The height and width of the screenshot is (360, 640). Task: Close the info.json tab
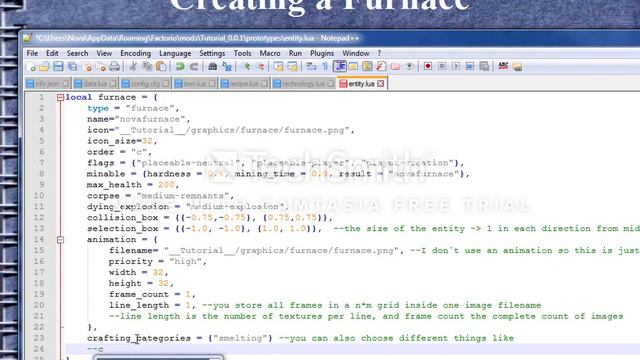(65, 84)
